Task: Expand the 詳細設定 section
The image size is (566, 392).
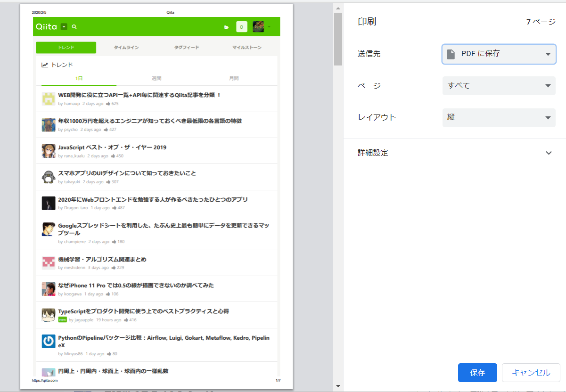Action: pos(454,153)
